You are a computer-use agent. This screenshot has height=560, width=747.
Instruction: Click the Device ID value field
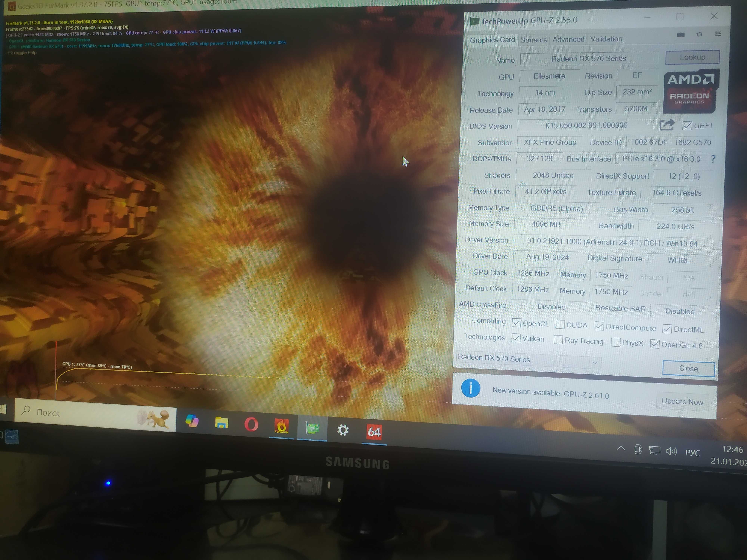tap(671, 142)
